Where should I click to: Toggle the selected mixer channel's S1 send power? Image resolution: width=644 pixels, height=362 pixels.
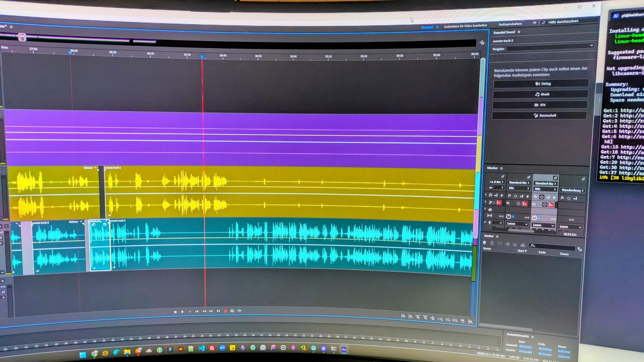(545, 205)
